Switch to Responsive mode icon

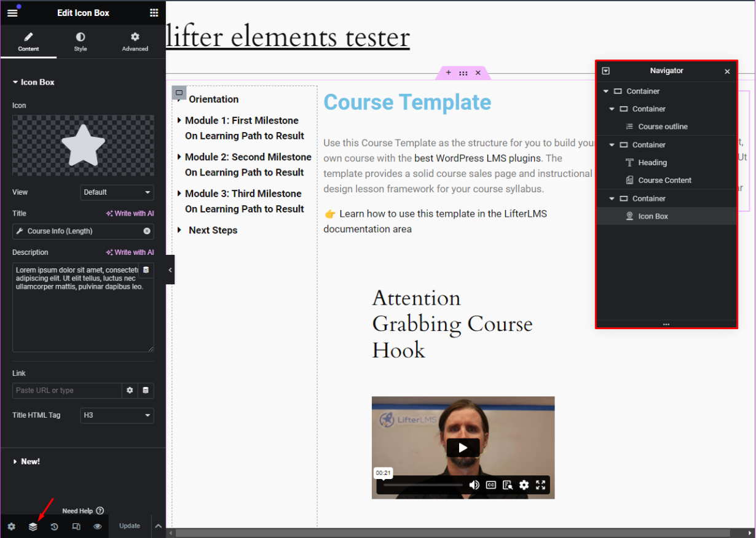[76, 526]
